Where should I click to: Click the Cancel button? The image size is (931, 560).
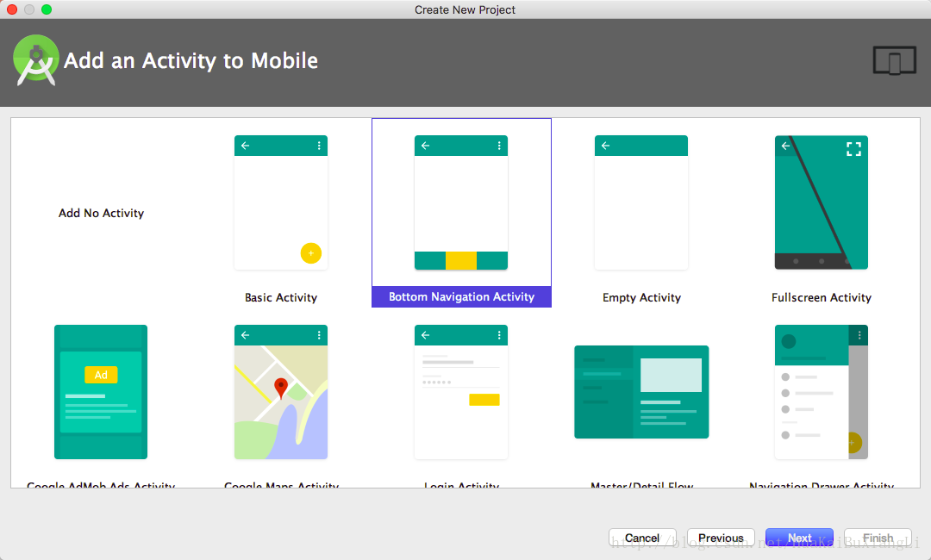click(x=642, y=538)
